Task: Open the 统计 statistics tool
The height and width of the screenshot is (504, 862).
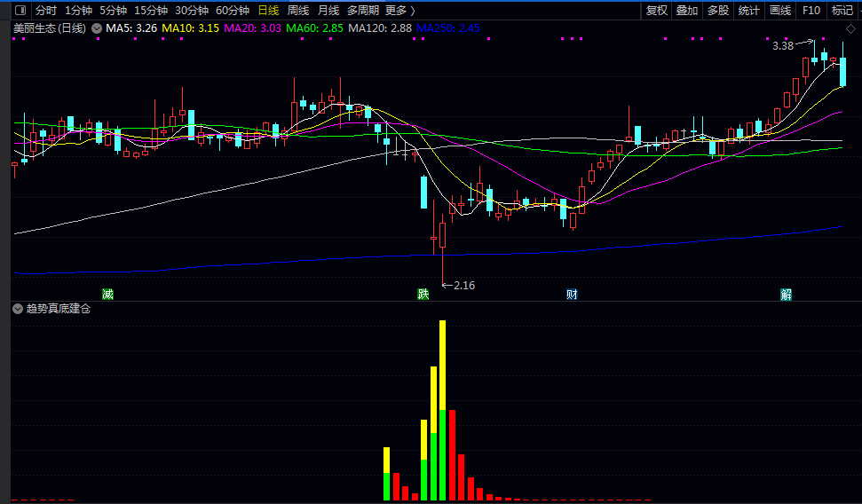Action: point(748,11)
